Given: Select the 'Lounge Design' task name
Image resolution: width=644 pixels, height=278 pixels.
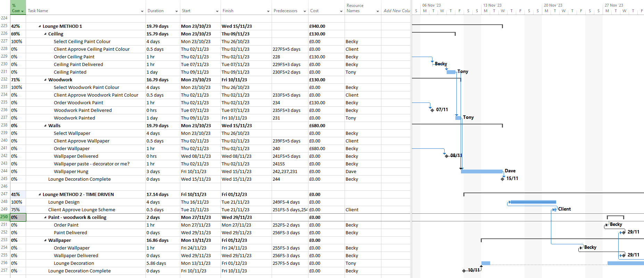Looking at the screenshot, I should [x=64, y=202].
